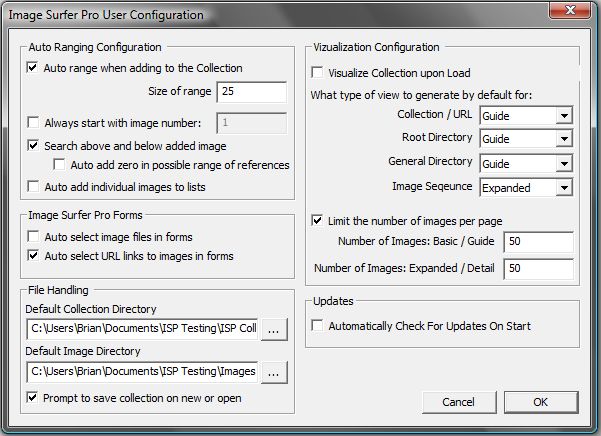Close the User Configuration dialog

click(x=570, y=10)
